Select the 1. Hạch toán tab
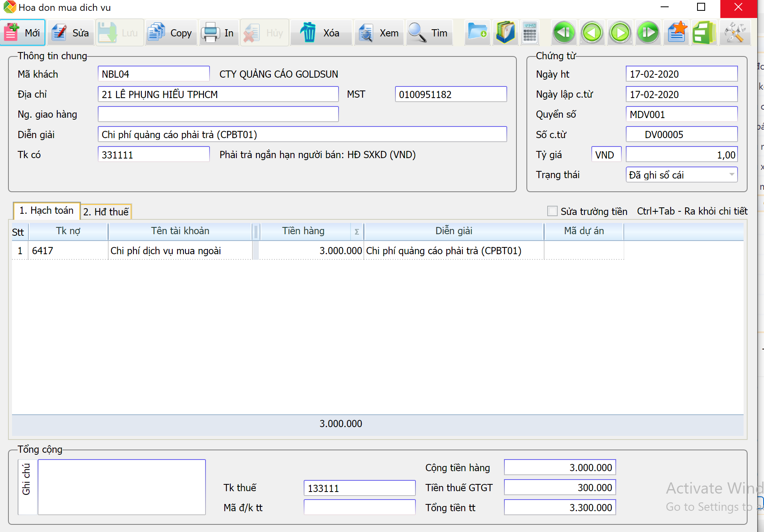This screenshot has width=764, height=532. 46,211
